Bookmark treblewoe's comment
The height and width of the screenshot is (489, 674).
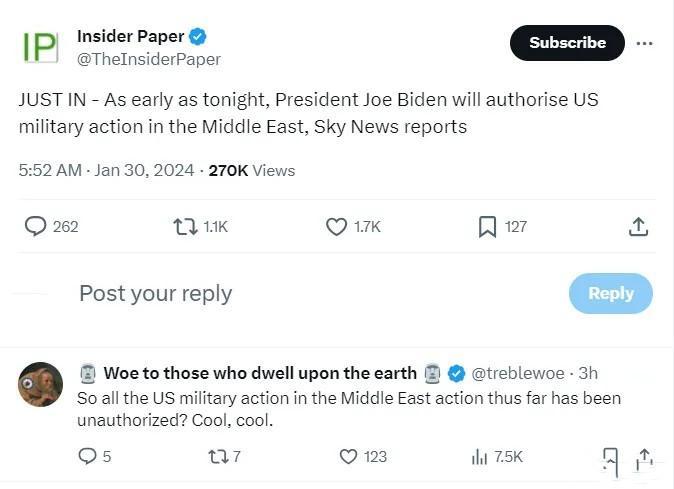point(610,461)
